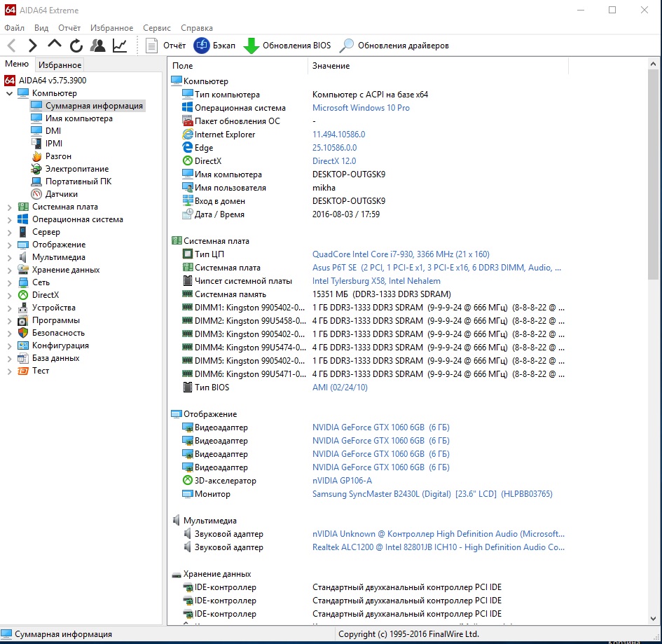Click the Значение column header

point(439,66)
